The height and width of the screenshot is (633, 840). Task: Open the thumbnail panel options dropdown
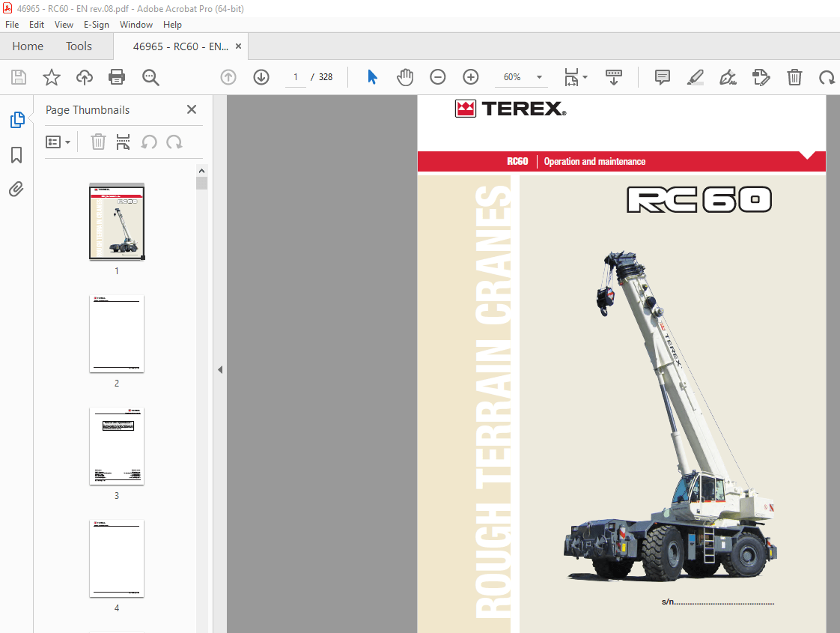click(58, 142)
